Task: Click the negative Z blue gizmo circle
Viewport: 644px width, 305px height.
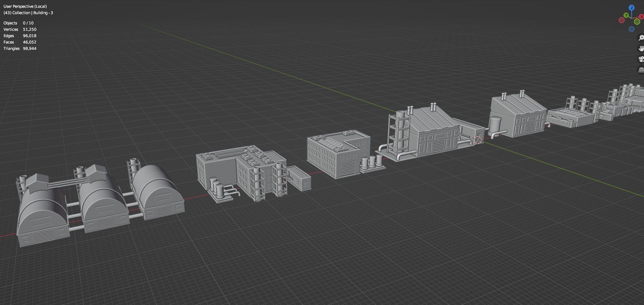Action: 632,29
